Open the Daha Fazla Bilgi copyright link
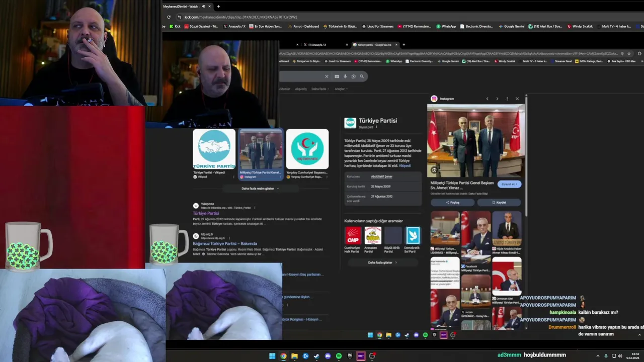The width and height of the screenshot is (644, 362). [479, 194]
